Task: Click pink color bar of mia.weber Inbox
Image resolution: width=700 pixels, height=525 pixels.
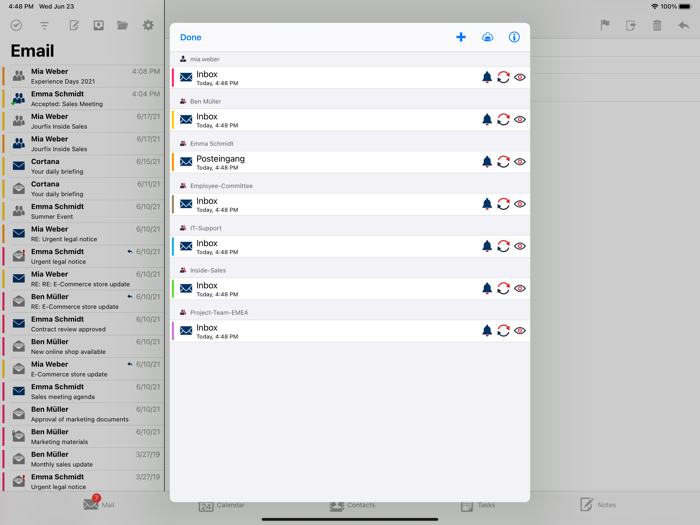Action: tap(173, 78)
